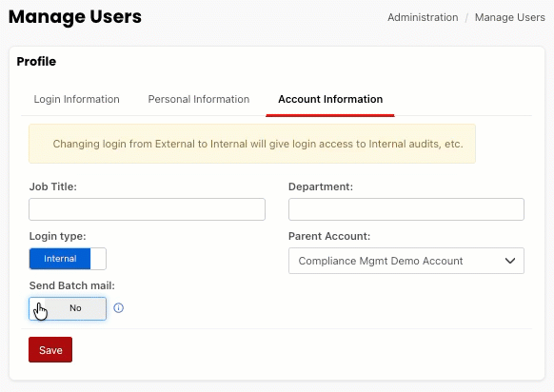This screenshot has width=554, height=392.
Task: Click the External to Internal warning banner
Action: click(x=252, y=144)
